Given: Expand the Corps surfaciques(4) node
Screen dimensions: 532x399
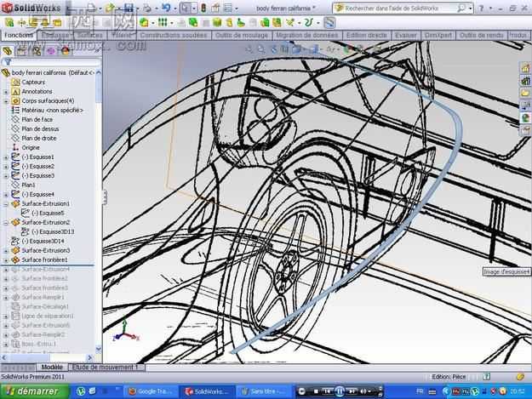Looking at the screenshot, I should [x=6, y=101].
